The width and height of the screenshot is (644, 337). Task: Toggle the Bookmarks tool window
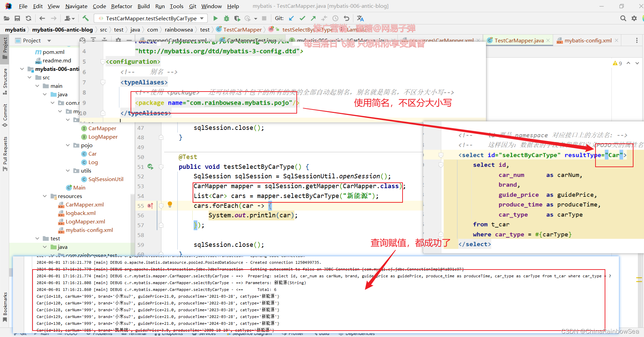coord(5,307)
